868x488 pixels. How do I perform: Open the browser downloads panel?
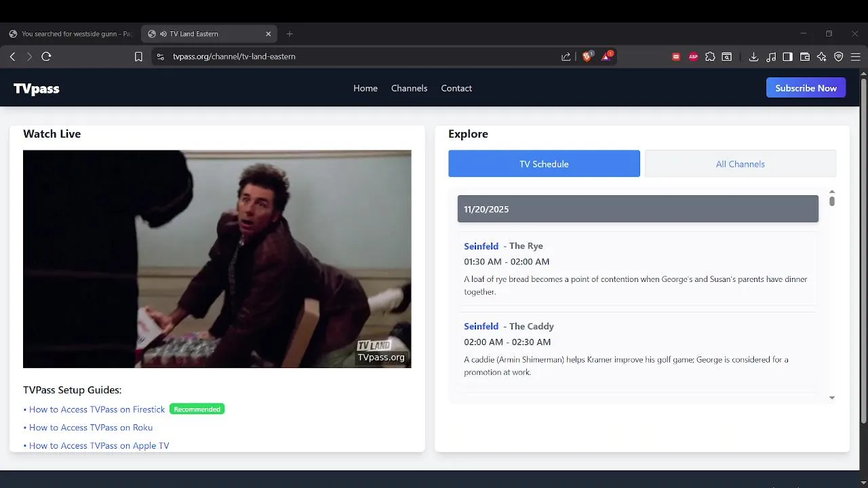click(753, 57)
